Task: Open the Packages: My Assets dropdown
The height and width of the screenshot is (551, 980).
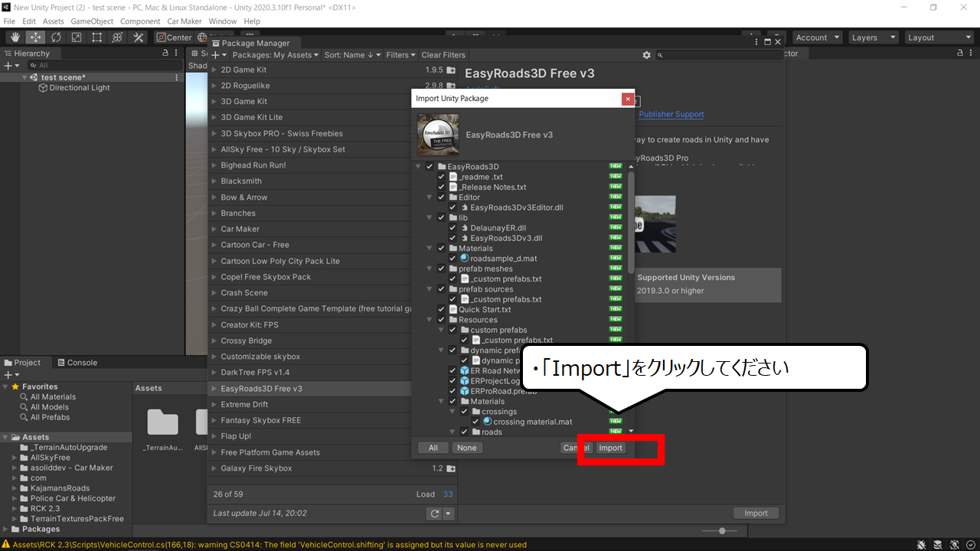Action: 276,55
